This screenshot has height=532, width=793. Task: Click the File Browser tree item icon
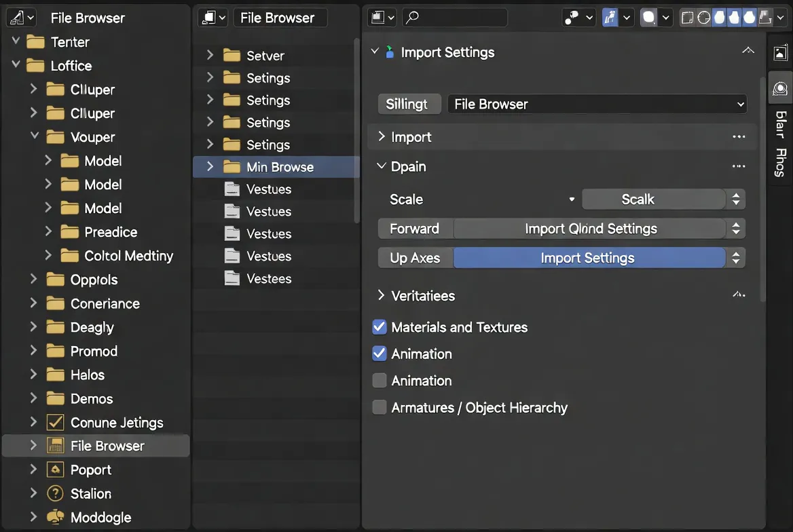55,446
